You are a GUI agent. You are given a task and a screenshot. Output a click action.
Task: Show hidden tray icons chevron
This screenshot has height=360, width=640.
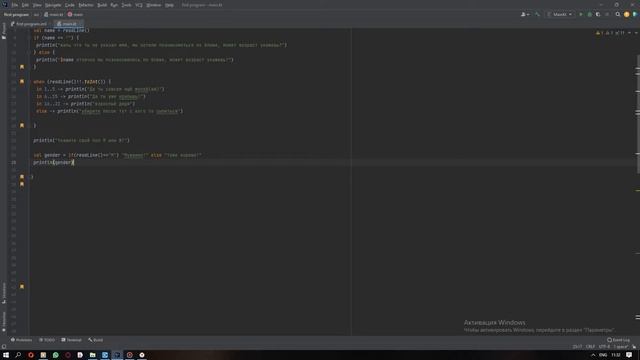[x=593, y=355]
